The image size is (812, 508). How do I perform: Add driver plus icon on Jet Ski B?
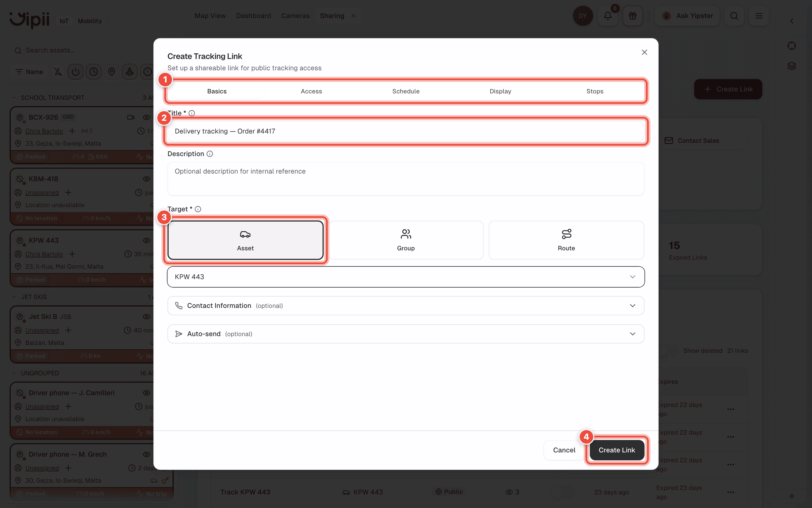[68, 330]
